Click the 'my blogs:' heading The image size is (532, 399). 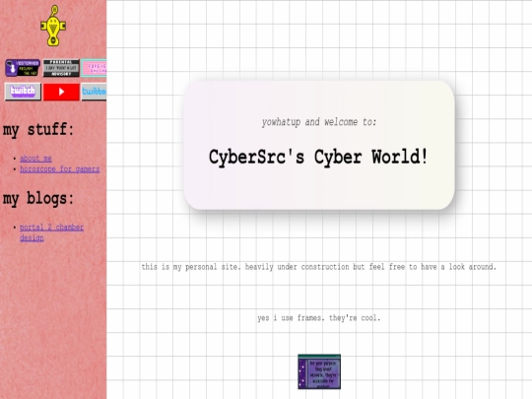pyautogui.click(x=38, y=198)
